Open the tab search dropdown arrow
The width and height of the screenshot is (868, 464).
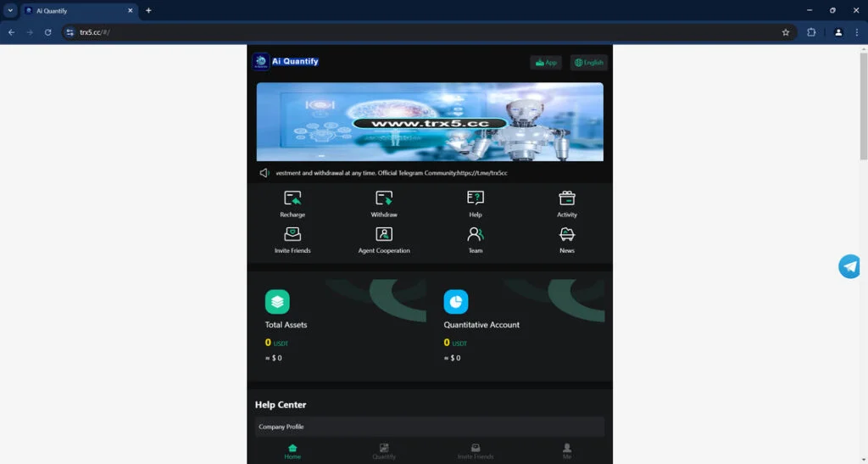click(10, 10)
